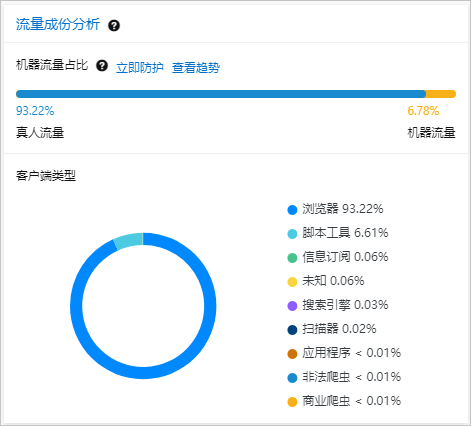Toggle 非法爬虫 legend blue dot

tap(292, 378)
